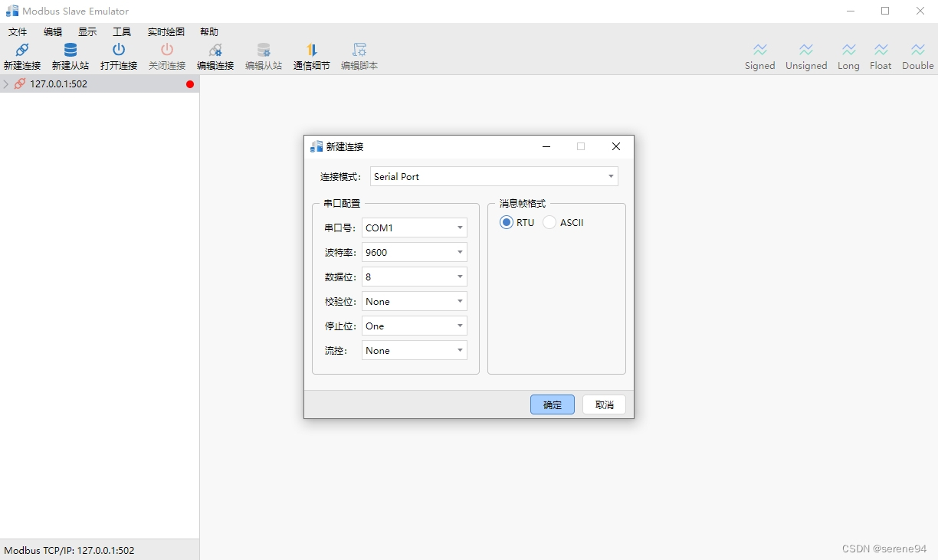The height and width of the screenshot is (560, 938).
Task: Open the 帮助 menu
Action: 209,31
